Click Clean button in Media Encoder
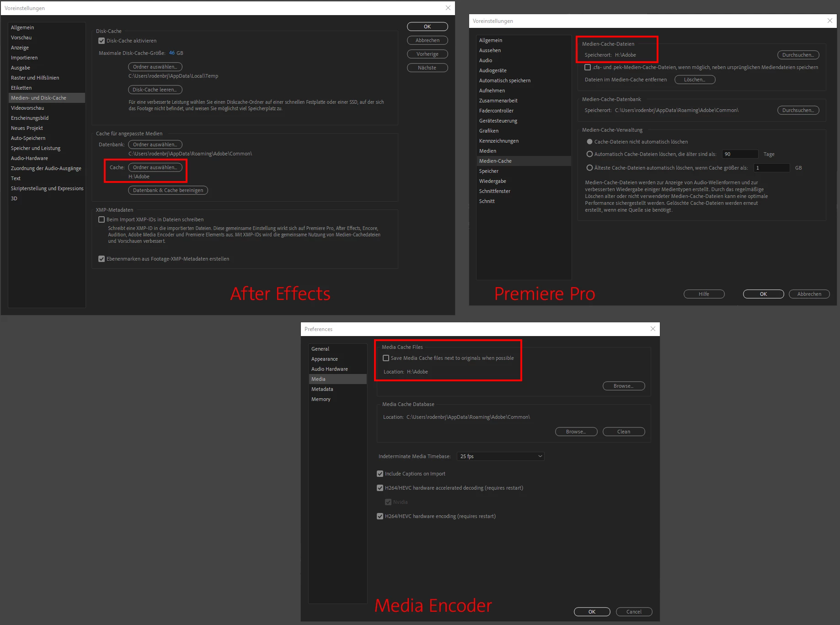Viewport: 840px width, 625px height. (624, 432)
